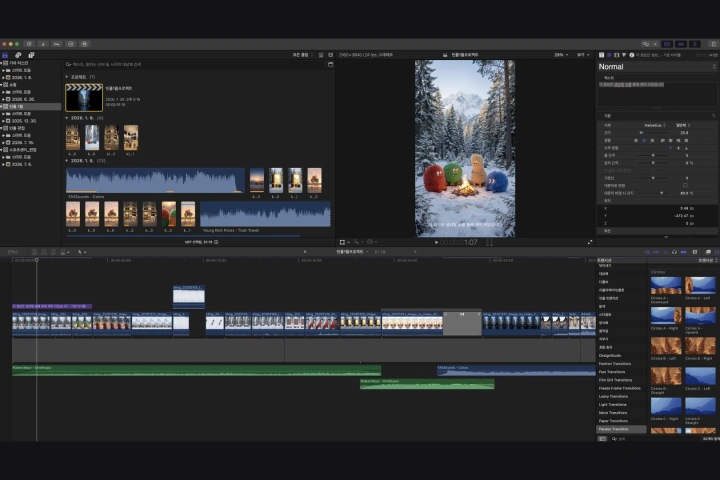Image resolution: width=720 pixels, height=480 pixels.
Task: Select the Fast Transitions category
Action: point(612,372)
